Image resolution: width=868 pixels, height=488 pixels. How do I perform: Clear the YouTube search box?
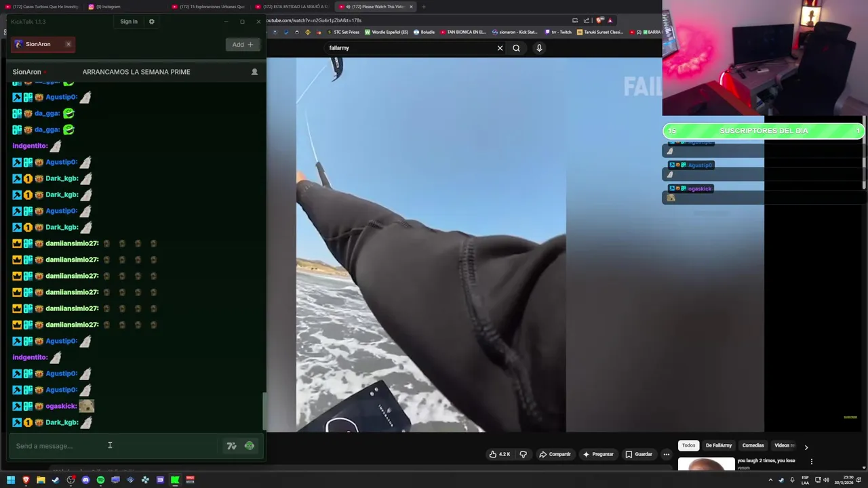[x=500, y=48]
